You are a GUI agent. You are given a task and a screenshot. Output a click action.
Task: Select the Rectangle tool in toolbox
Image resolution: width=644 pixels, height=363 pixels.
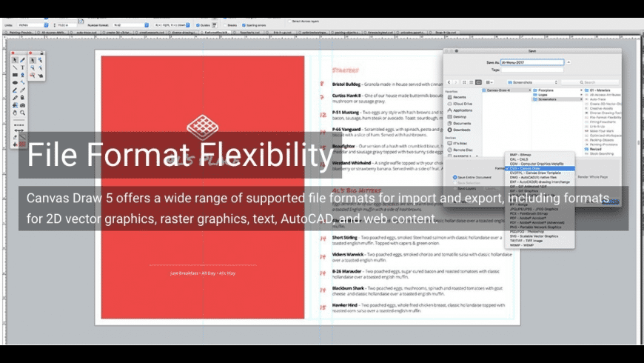click(x=15, y=75)
